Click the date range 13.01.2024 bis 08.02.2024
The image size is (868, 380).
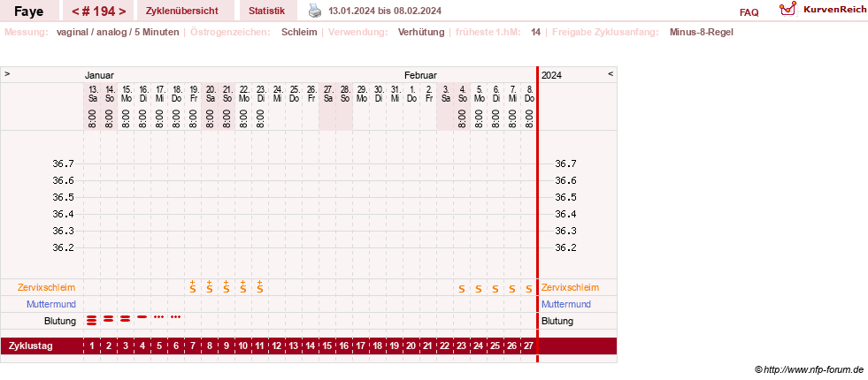(x=385, y=11)
